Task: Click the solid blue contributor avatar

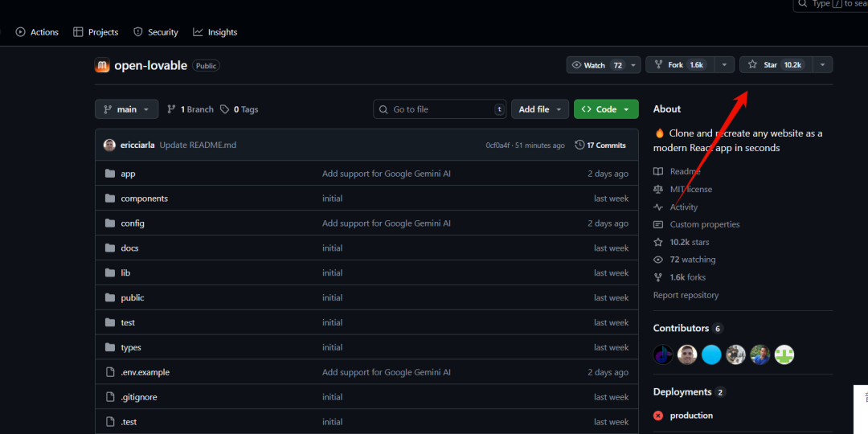Action: [x=711, y=354]
